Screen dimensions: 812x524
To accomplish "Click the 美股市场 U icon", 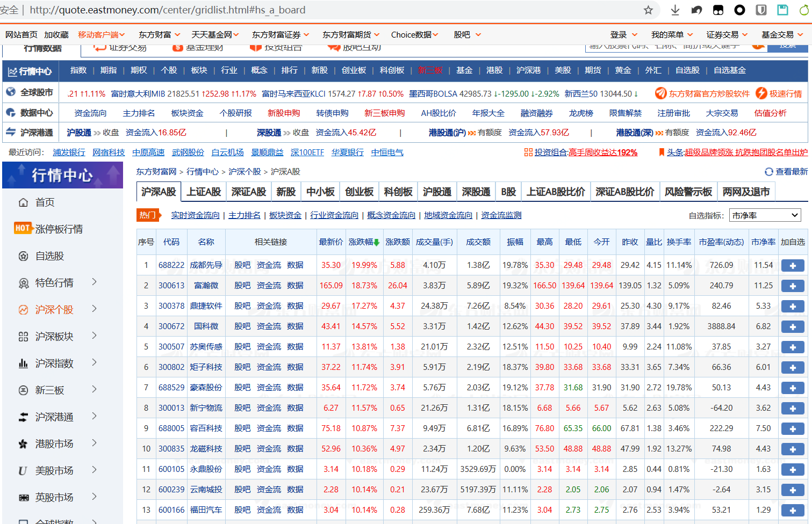I will (23, 471).
